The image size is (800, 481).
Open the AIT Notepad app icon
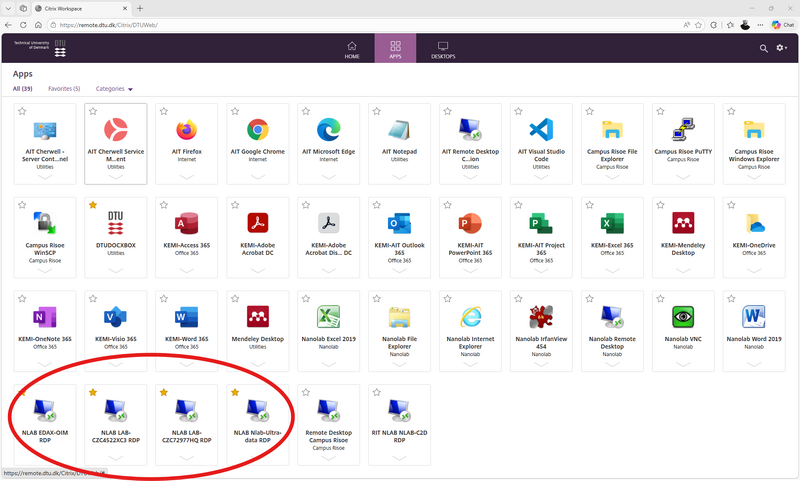click(x=399, y=130)
